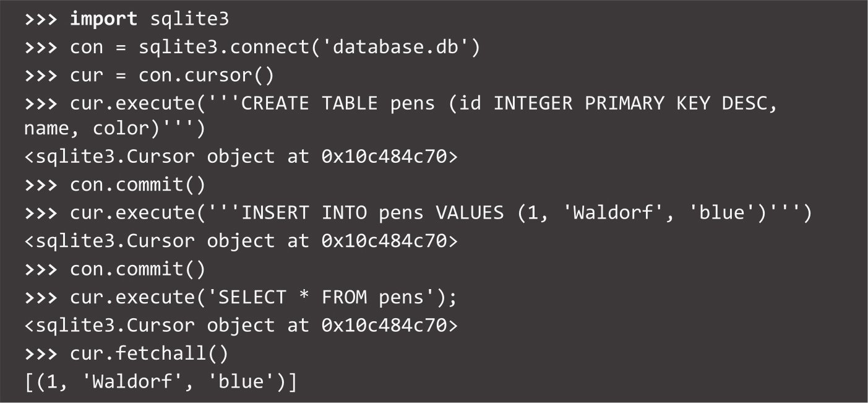Click the bold 'import' keyword
The height and width of the screenshot is (403, 868).
pos(103,19)
